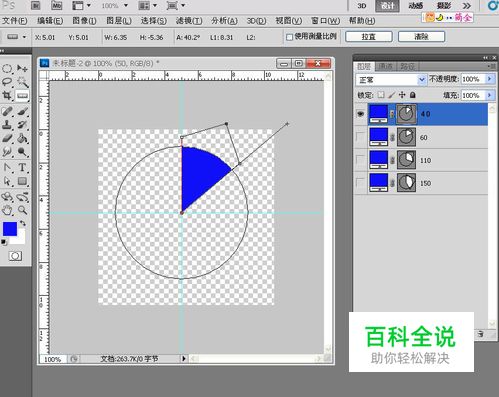Open 图像(I) menu
This screenshot has width=499, height=397.
click(x=84, y=21)
